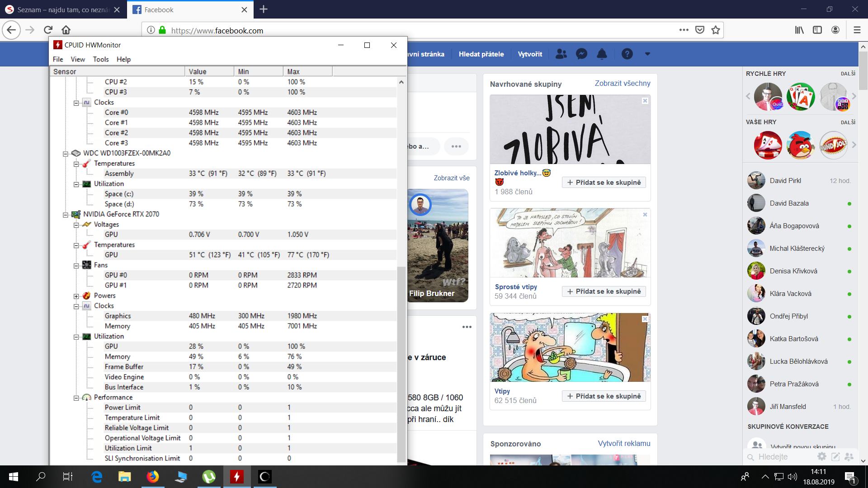
Task: Open Facebook Messenger icon in top bar
Action: click(581, 54)
